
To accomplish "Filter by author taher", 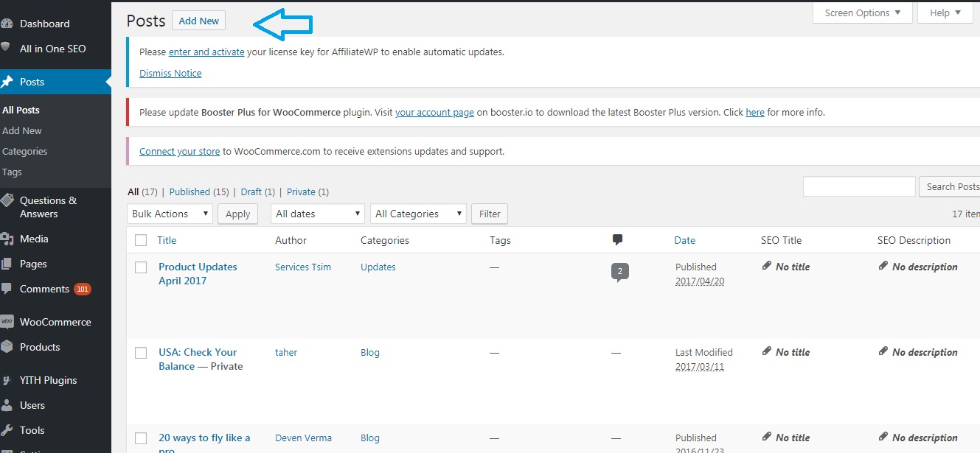I will point(286,352).
